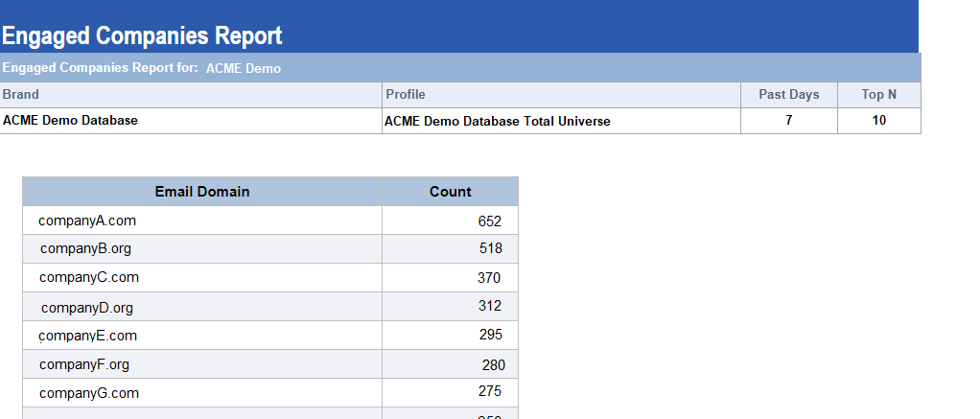Click the count value 652
980x419 pixels.
tap(490, 221)
